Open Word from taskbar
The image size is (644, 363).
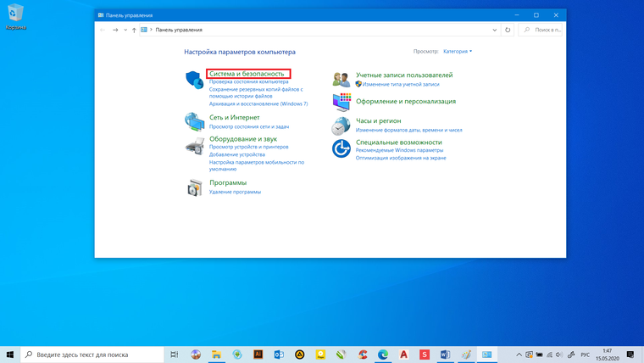pyautogui.click(x=445, y=355)
